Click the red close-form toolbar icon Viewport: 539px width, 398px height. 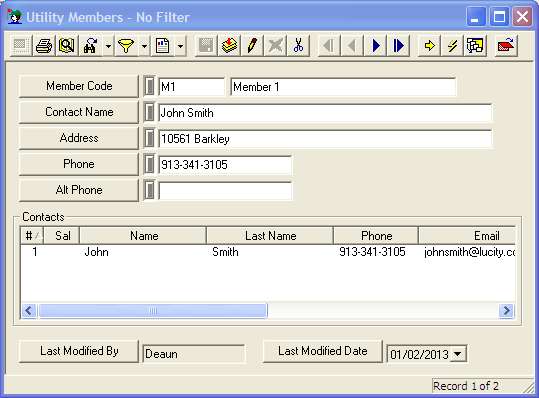pos(506,46)
